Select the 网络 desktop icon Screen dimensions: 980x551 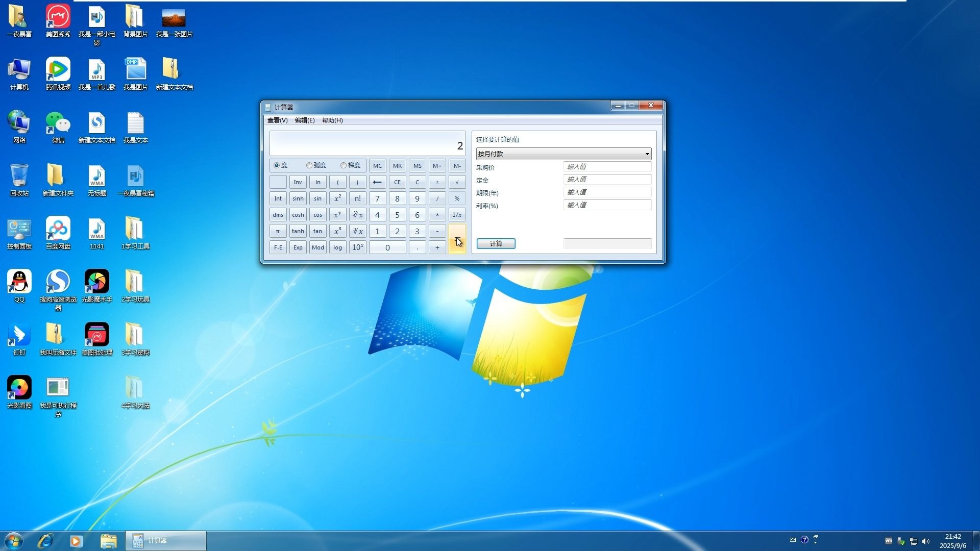(x=19, y=127)
